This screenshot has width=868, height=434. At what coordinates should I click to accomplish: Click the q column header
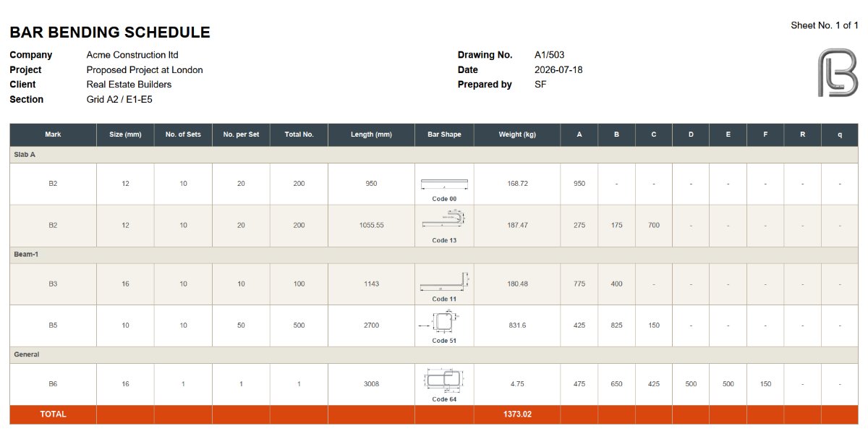840,135
